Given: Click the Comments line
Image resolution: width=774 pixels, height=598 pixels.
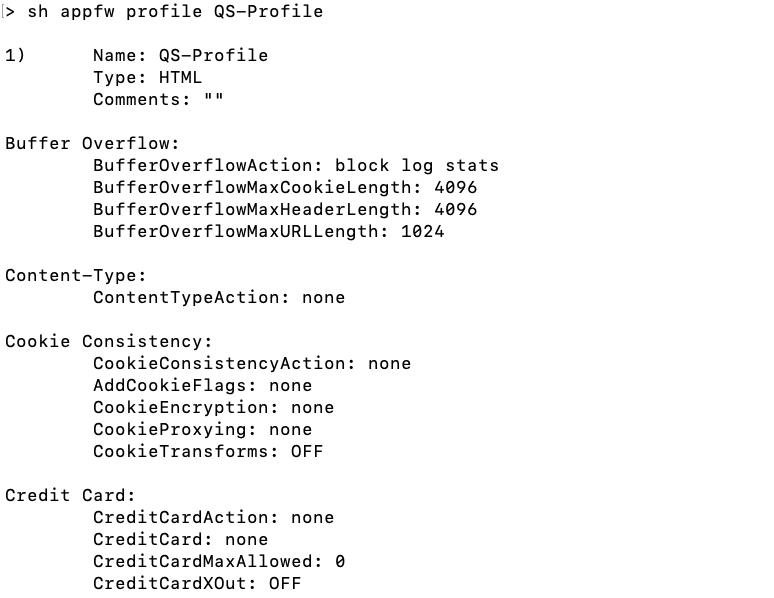Looking at the screenshot, I should (x=158, y=99).
